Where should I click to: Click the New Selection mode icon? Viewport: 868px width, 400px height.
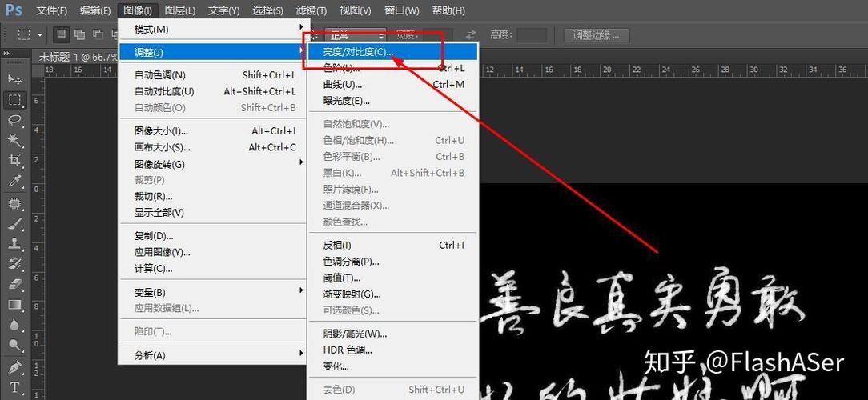(61, 35)
